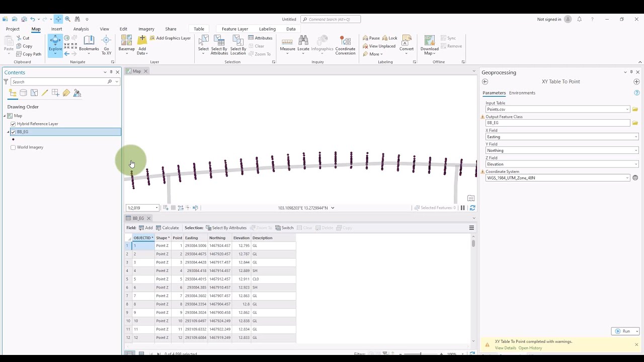Click the Open History link
644x362 pixels.
[x=530, y=348]
